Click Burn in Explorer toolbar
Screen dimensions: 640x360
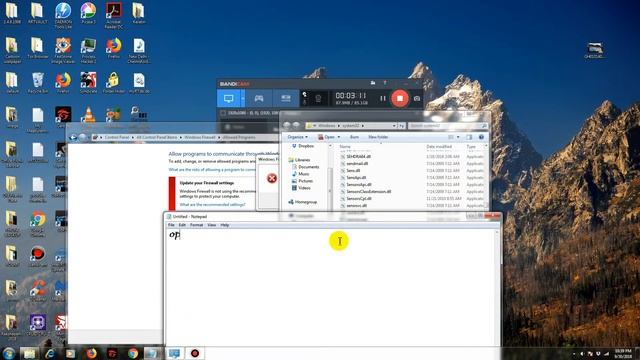tap(354, 137)
